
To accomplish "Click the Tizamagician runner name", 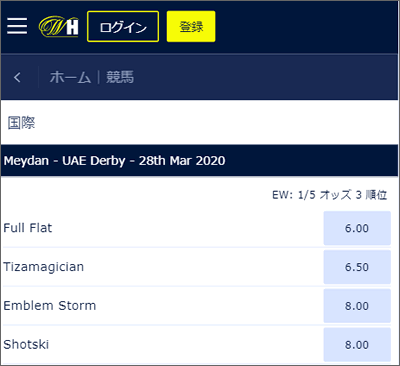I will coord(44,267).
